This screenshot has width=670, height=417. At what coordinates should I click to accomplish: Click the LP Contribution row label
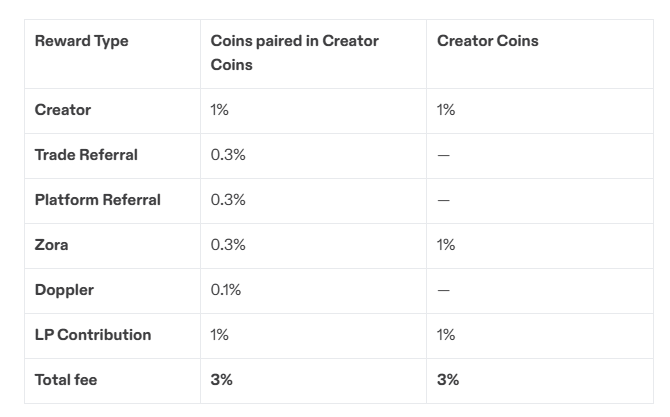pyautogui.click(x=93, y=335)
